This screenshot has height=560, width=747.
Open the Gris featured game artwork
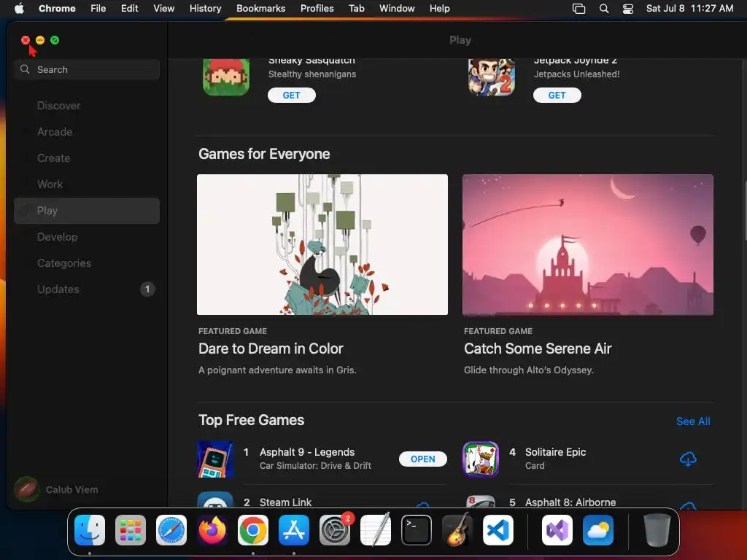click(322, 244)
